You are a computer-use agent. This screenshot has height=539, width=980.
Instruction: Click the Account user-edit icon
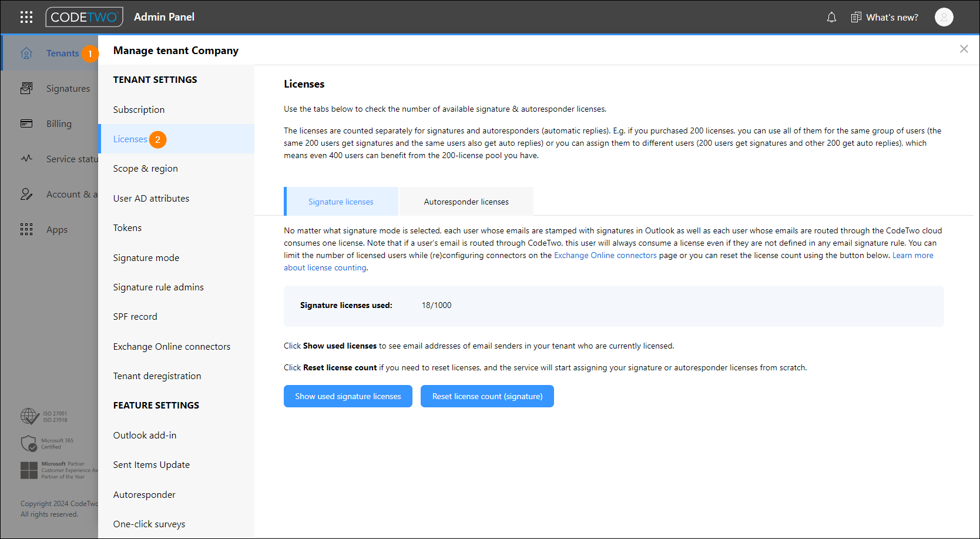[26, 194]
